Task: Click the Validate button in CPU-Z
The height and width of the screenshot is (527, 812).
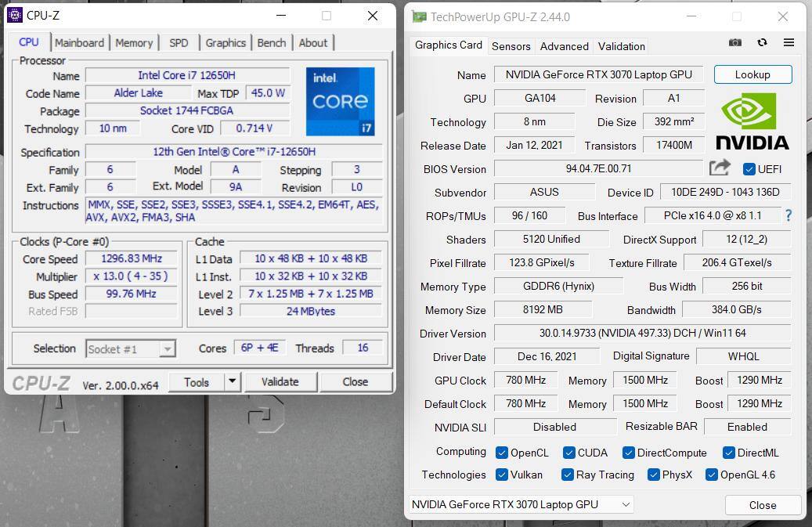Action: tap(280, 382)
